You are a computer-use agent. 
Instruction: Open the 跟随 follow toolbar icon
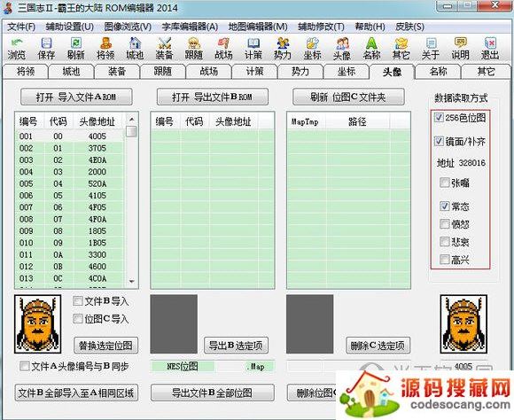[194, 49]
